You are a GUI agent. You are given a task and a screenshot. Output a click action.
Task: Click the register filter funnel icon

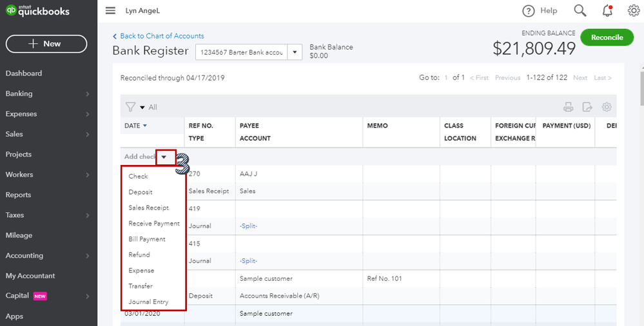tap(130, 107)
